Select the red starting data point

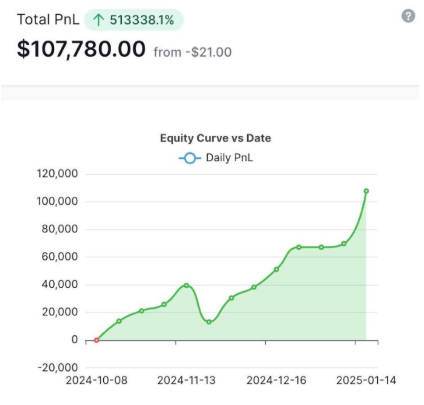(x=96, y=340)
